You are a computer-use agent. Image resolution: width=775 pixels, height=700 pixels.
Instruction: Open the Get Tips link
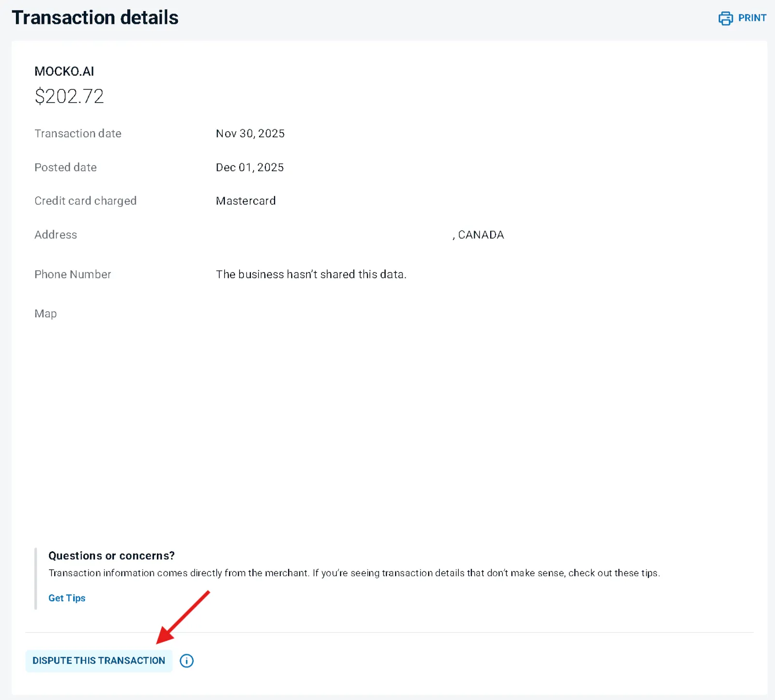pyautogui.click(x=67, y=598)
